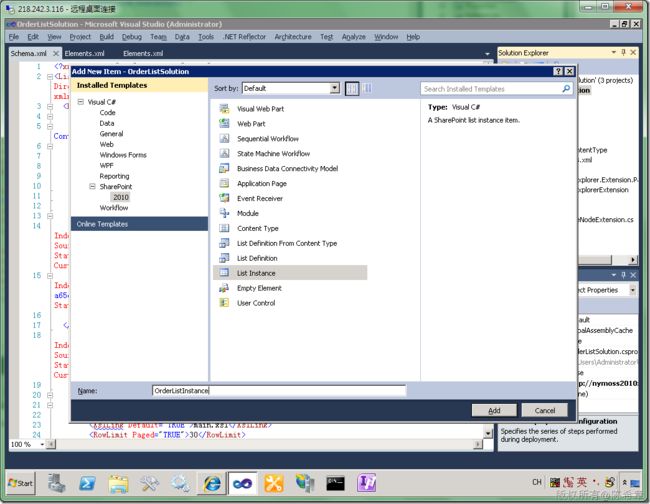Screen dimensions: 650x504
Task: Open Visual Studio taskbar icon
Action: pyautogui.click(x=243, y=483)
